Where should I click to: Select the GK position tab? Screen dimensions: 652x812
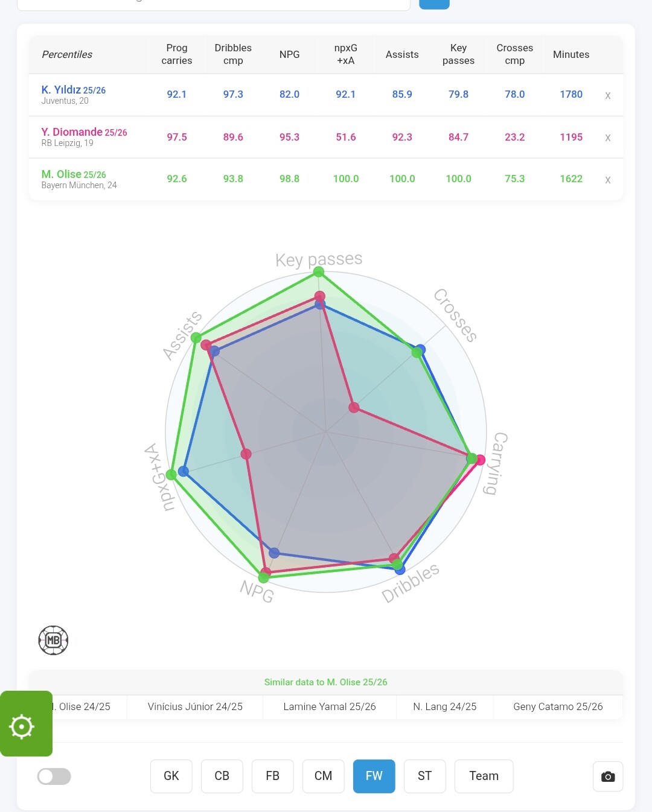[171, 776]
